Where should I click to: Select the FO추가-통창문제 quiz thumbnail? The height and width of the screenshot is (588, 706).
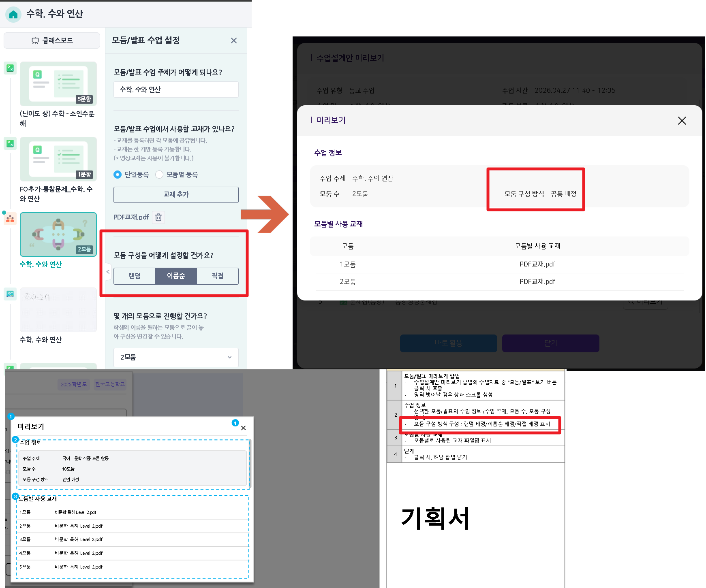[58, 159]
